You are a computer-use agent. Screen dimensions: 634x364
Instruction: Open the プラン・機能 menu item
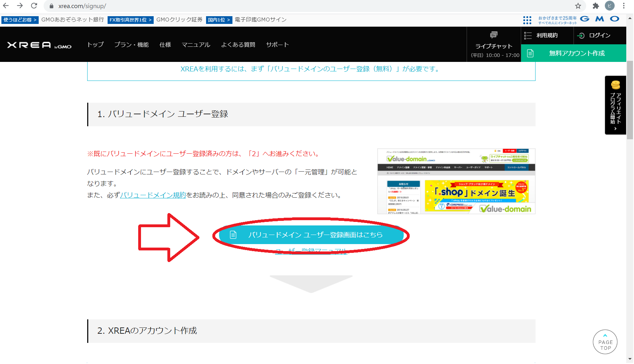132,45
